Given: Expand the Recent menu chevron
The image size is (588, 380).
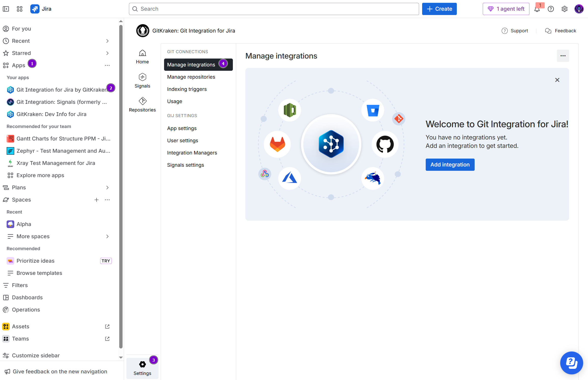Looking at the screenshot, I should coord(107,41).
